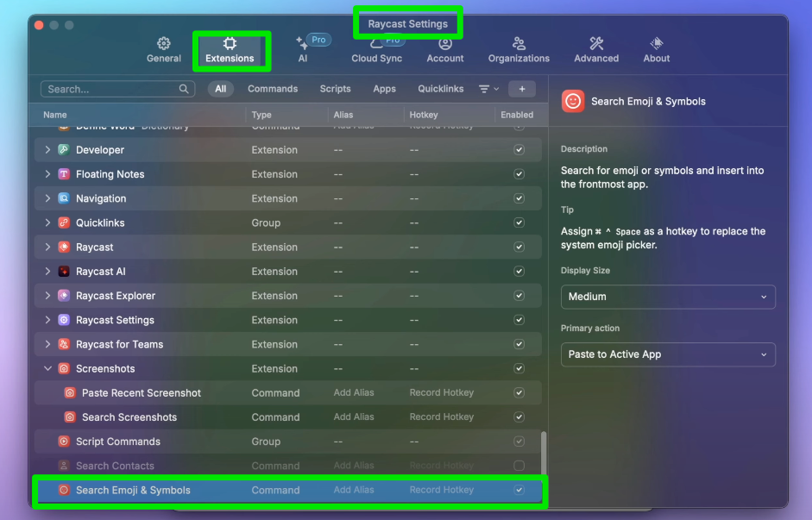
Task: Open the Display Size dropdown
Action: (668, 297)
